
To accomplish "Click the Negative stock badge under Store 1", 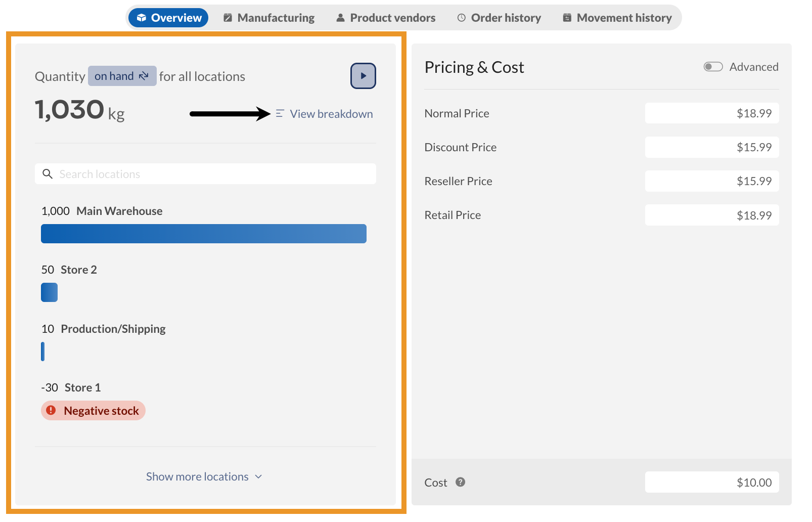I will pos(93,410).
